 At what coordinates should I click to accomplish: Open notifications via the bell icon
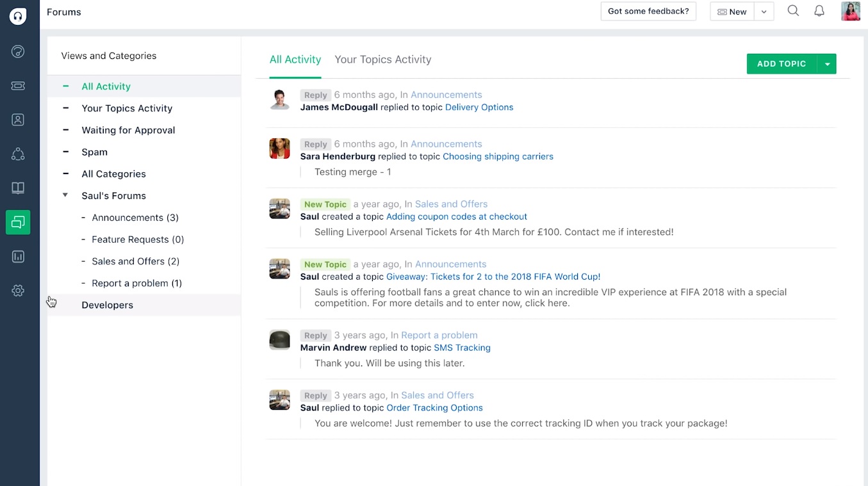[819, 11]
